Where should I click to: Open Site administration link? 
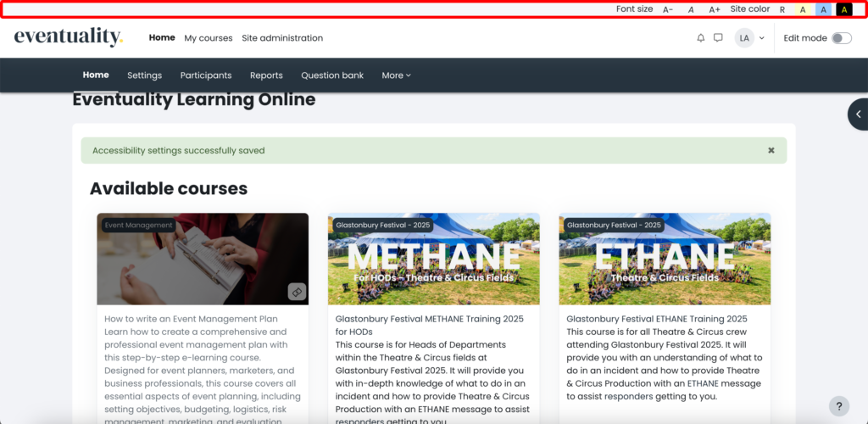[x=282, y=38]
